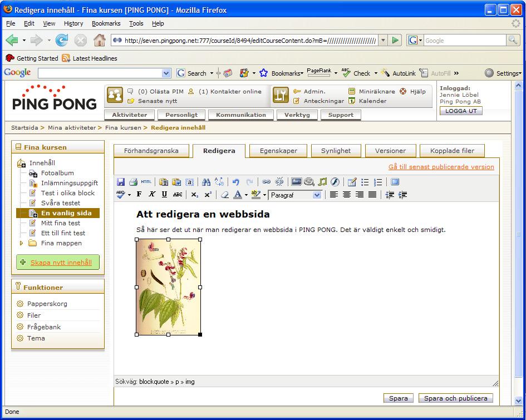Insert a hyperlink with the chain icon

click(x=267, y=182)
